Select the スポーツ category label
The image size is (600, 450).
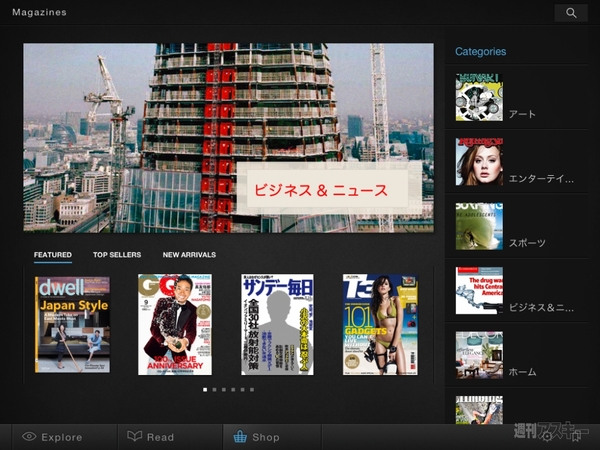[x=527, y=243]
